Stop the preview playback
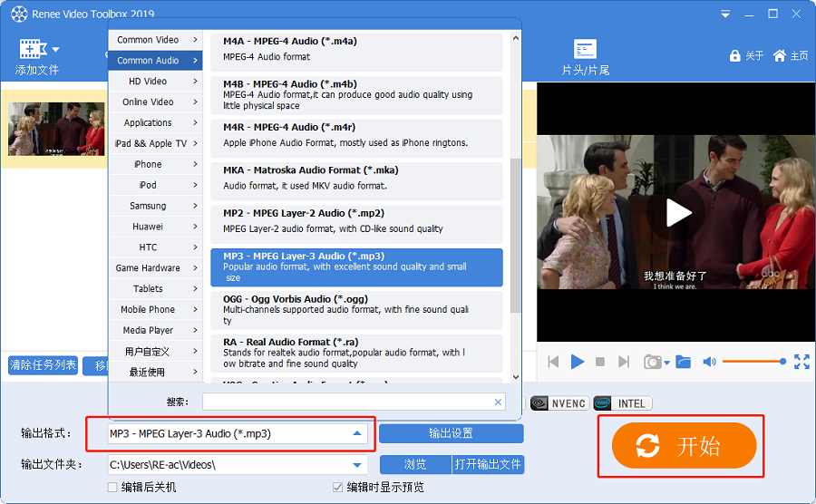Viewport: 816px width, 504px height. pyautogui.click(x=600, y=362)
